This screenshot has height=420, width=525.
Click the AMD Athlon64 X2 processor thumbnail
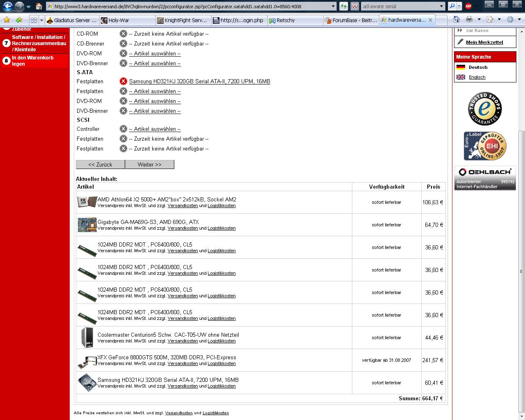coord(87,202)
